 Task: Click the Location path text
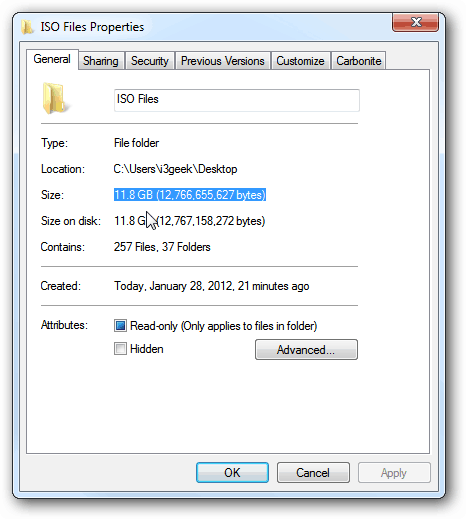point(175,169)
